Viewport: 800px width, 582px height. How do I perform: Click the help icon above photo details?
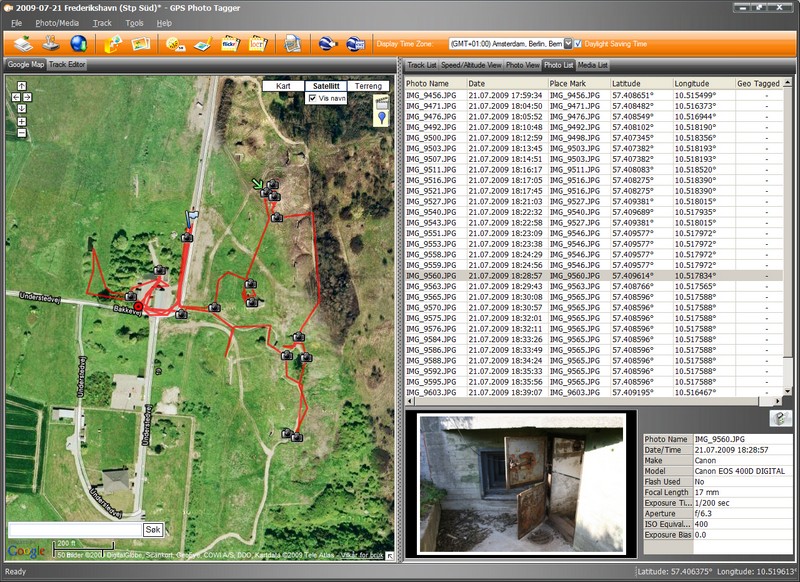780,418
